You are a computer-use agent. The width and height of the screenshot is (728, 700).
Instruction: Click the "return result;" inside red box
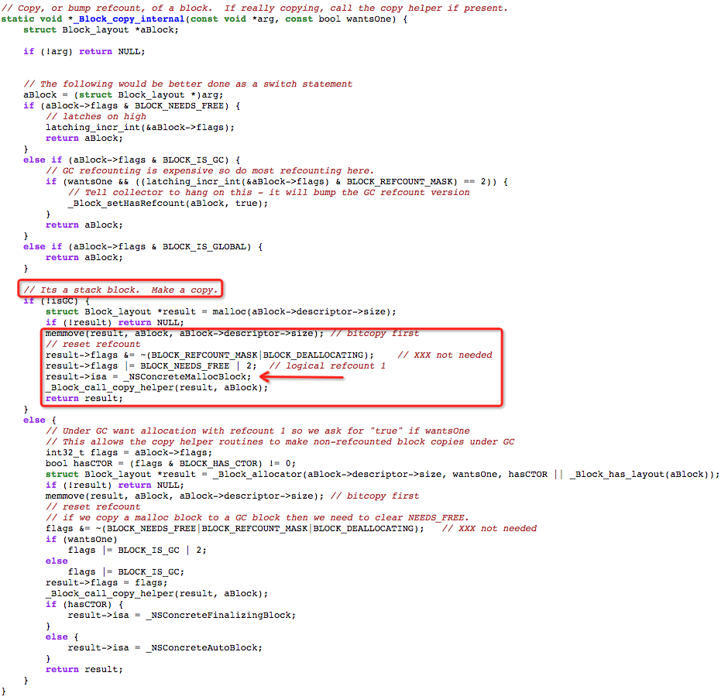point(84,398)
